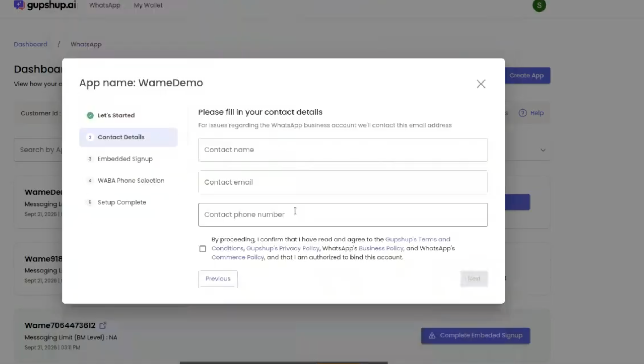
Task: Click the gupshup.ai logo icon
Action: pos(19,5)
